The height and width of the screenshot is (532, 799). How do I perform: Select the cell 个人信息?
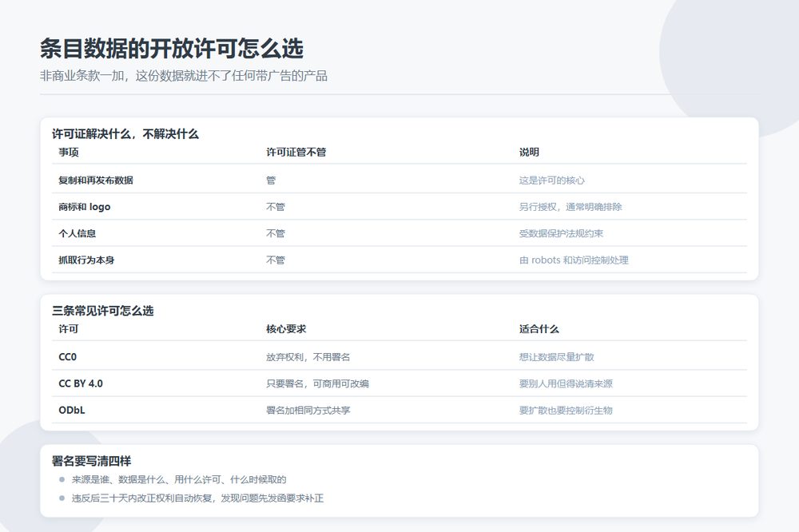click(78, 233)
